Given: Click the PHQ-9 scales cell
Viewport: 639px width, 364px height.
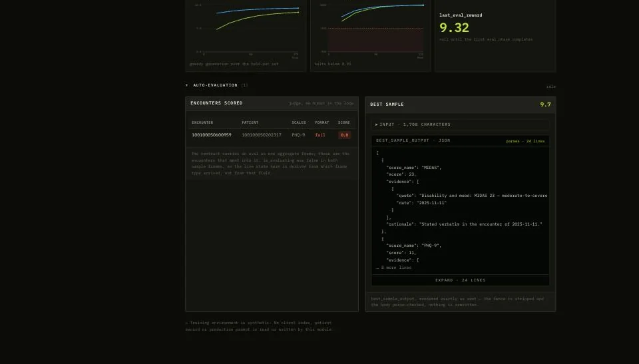Looking at the screenshot, I should [x=298, y=135].
